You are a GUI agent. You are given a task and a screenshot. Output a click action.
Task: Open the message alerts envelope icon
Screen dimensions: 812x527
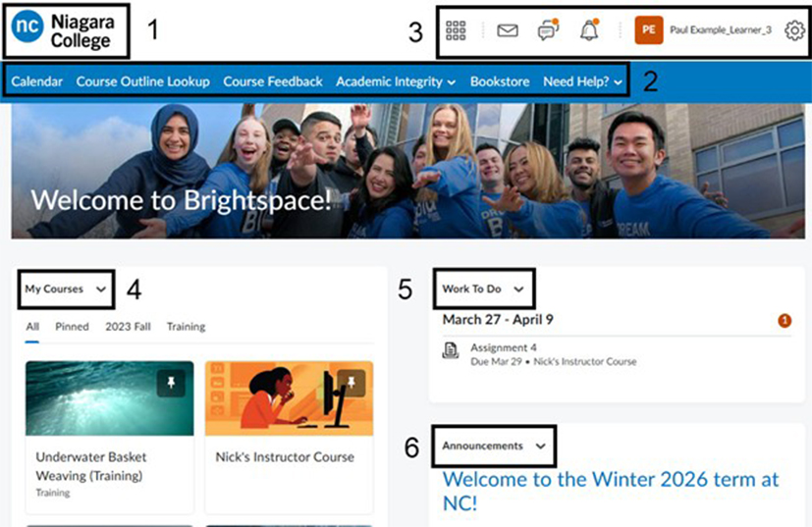(508, 30)
